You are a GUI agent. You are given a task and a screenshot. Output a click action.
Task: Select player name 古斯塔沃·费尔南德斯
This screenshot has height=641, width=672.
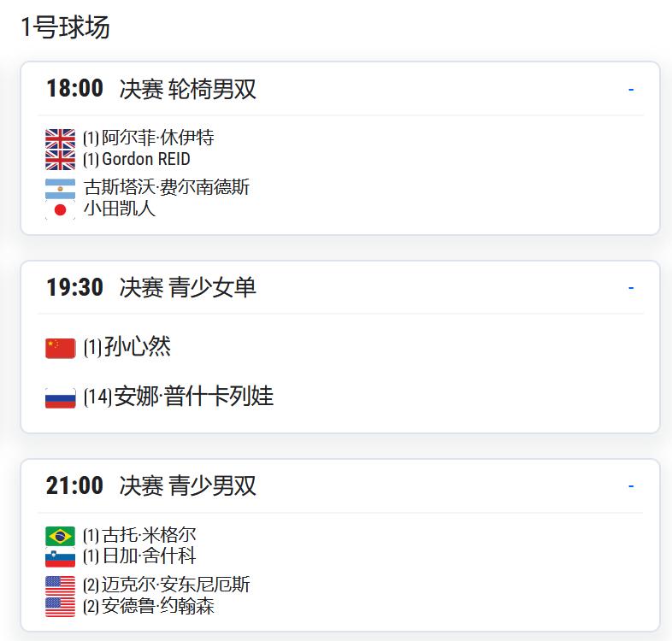point(167,187)
